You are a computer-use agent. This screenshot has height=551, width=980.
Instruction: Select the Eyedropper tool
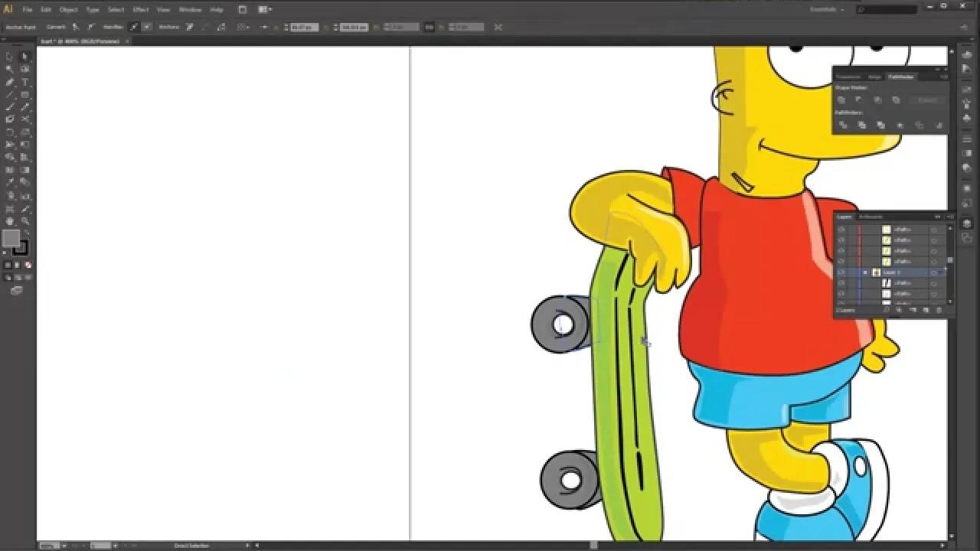(10, 182)
